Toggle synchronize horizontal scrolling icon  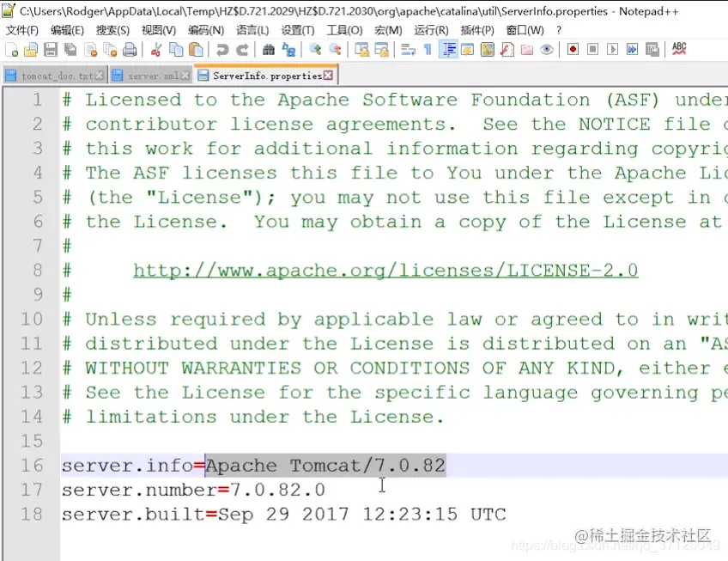pos(381,50)
